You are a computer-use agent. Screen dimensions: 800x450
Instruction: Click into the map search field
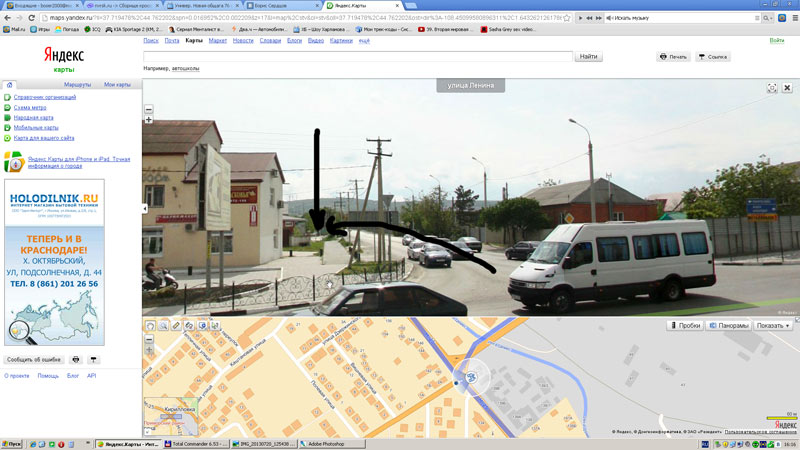tap(358, 57)
